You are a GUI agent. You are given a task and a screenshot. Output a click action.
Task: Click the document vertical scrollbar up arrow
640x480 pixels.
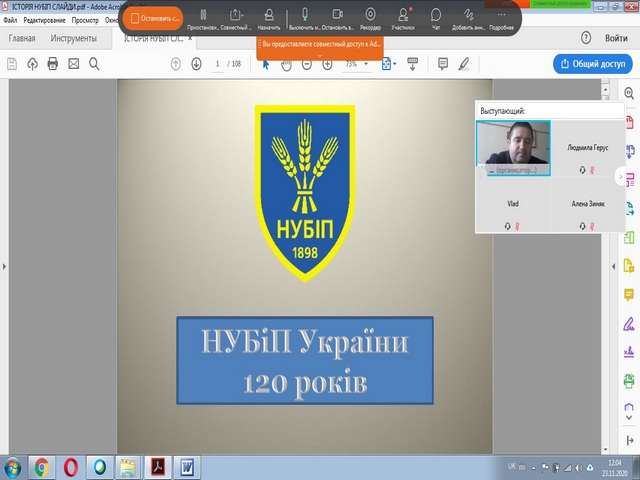[x=605, y=89]
